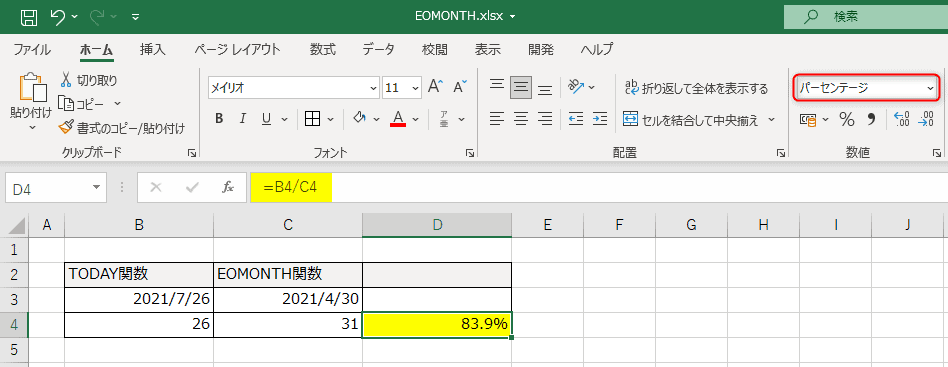Switch to the 挿入 tab
This screenshot has width=948, height=367.
point(152,50)
